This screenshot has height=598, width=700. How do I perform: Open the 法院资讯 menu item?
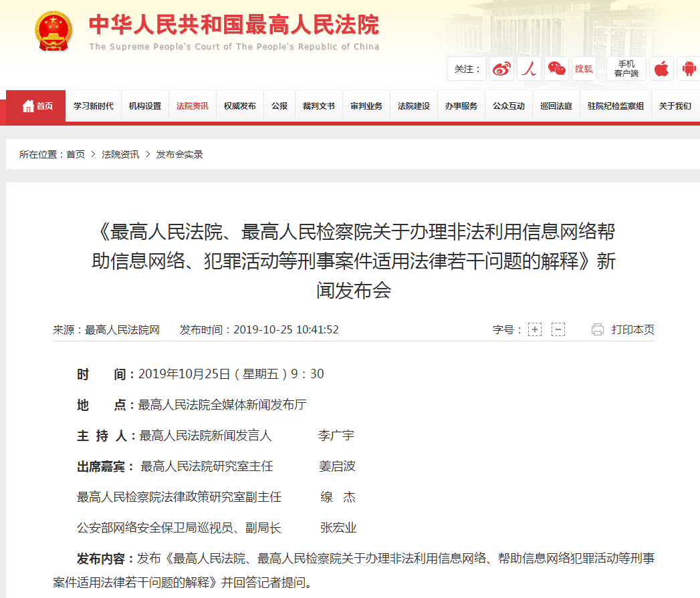point(192,106)
